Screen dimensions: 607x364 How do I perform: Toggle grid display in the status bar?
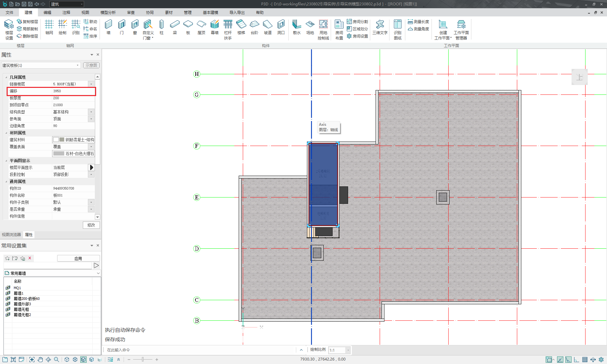pos(585,360)
